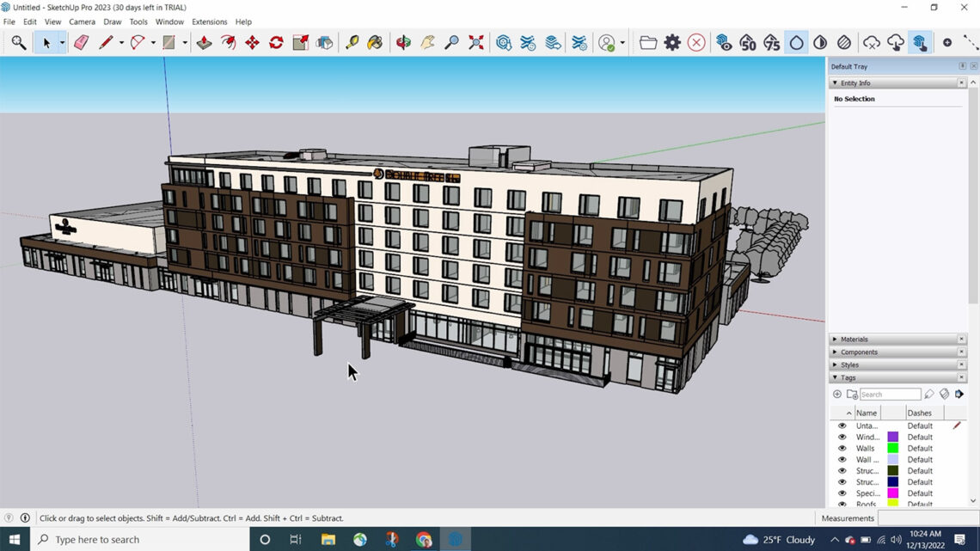Select the Eraser tool
The width and height of the screenshot is (980, 551).
coord(82,42)
